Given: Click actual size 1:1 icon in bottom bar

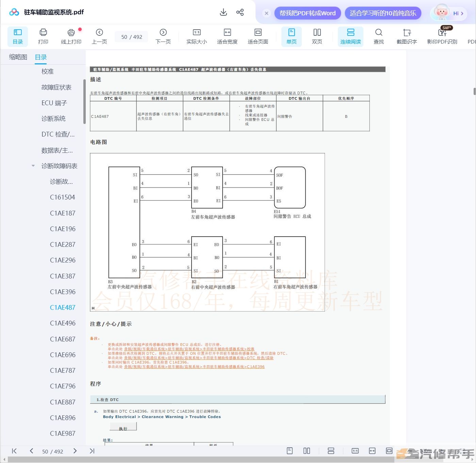Looking at the screenshot, I should tap(355, 451).
